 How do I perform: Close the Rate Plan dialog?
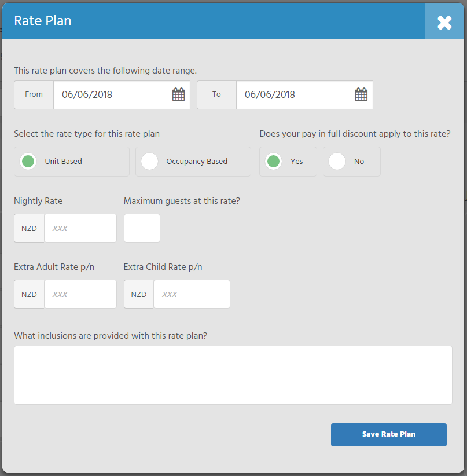(444, 21)
